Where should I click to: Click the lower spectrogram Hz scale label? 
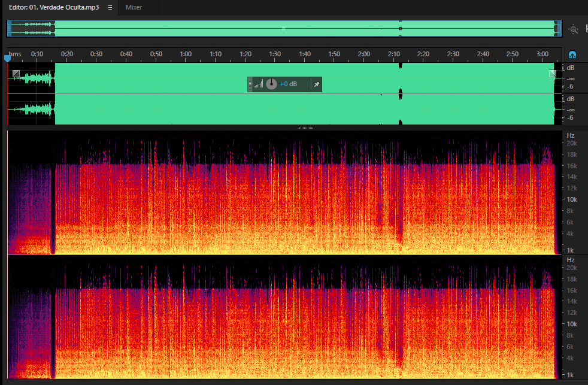click(571, 260)
